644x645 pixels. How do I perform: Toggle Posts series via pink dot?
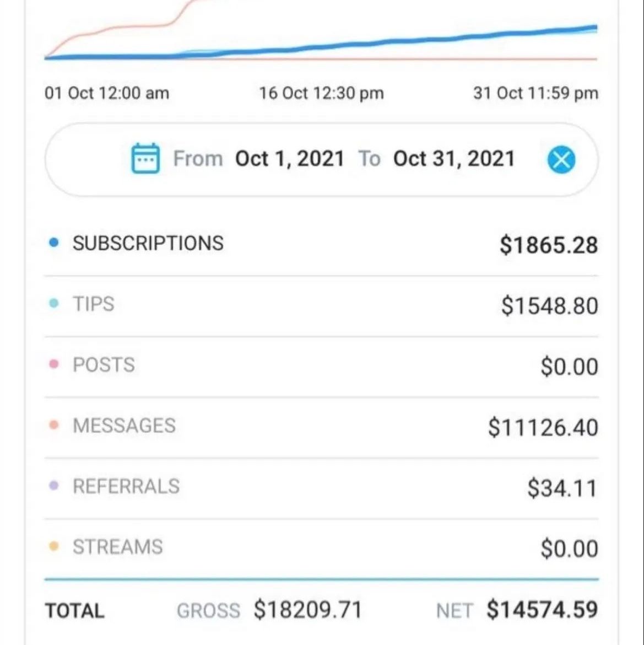54,364
